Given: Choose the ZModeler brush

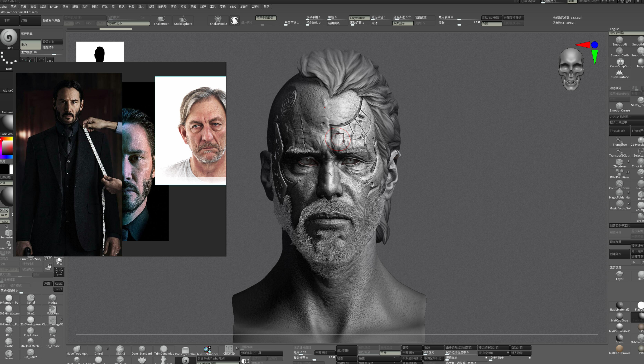Looking at the screenshot, I should click(619, 163).
